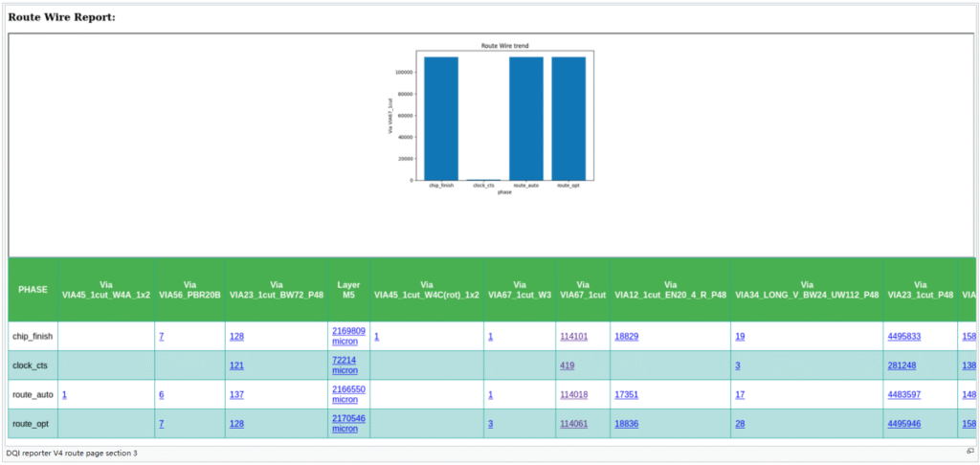Open route_opt VIA67_1cut_W3 value 3
The height and width of the screenshot is (465, 980).
490,423
